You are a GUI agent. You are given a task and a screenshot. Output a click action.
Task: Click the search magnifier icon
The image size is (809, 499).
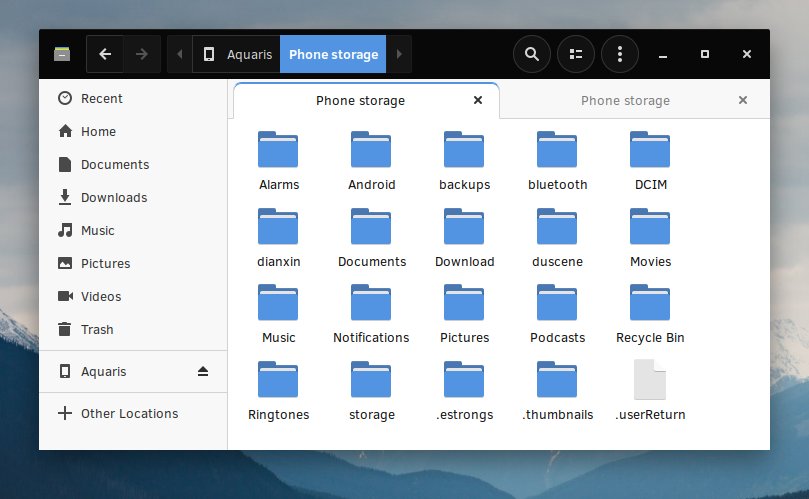[x=532, y=54]
